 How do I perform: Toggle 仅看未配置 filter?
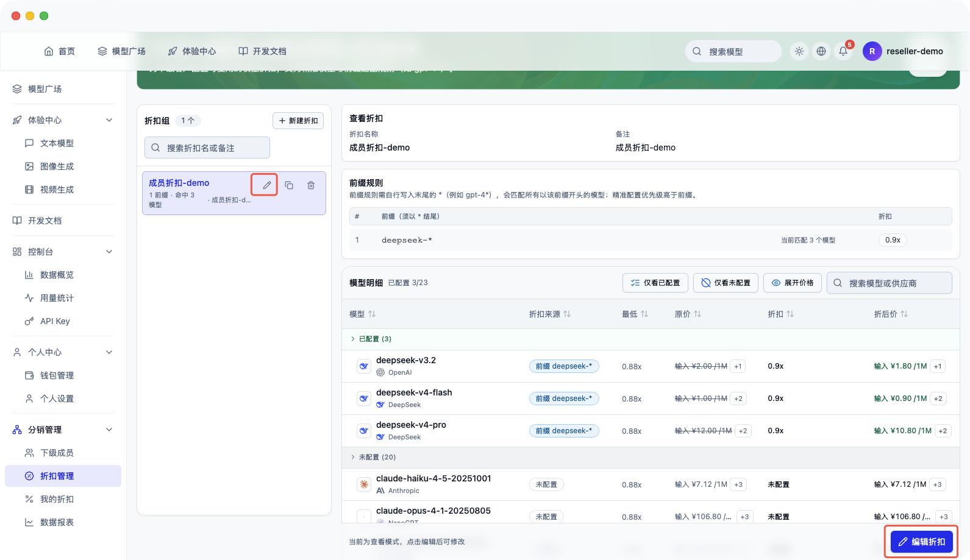(x=726, y=283)
